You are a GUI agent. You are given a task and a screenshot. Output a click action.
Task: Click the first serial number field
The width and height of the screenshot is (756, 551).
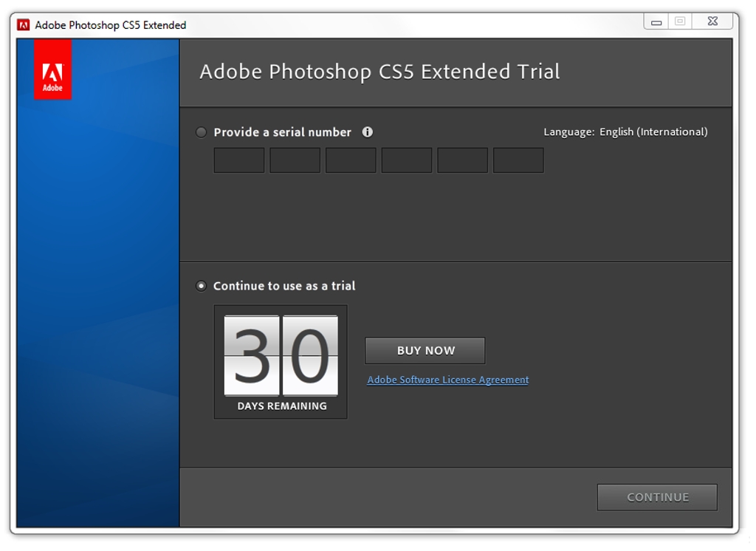pos(239,160)
